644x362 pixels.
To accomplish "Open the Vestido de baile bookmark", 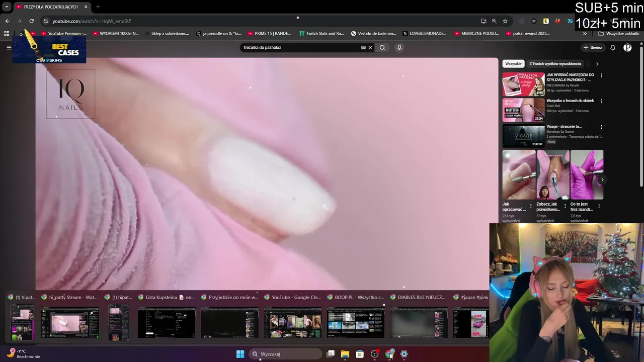I will point(373,34).
